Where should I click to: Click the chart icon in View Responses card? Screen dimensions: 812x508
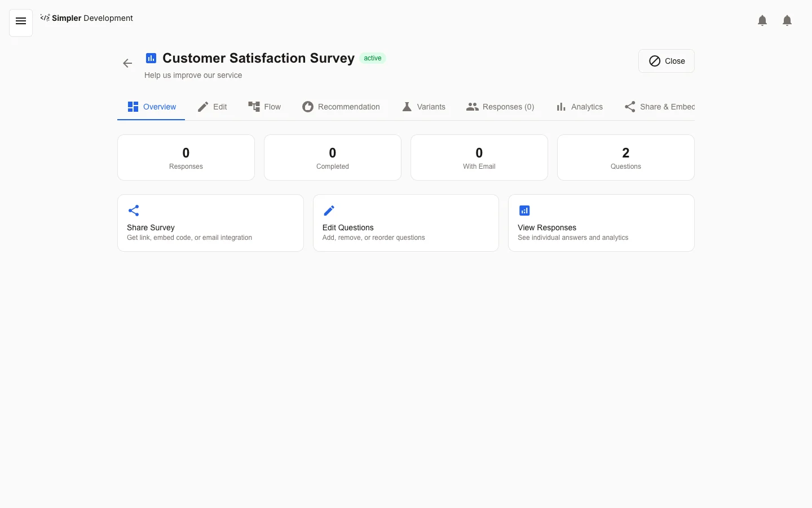(524, 211)
